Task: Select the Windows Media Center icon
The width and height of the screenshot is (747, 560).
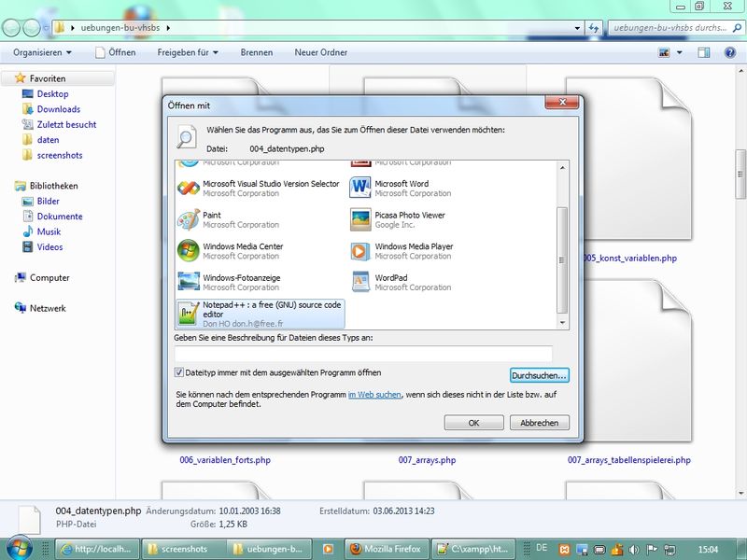Action: point(188,251)
